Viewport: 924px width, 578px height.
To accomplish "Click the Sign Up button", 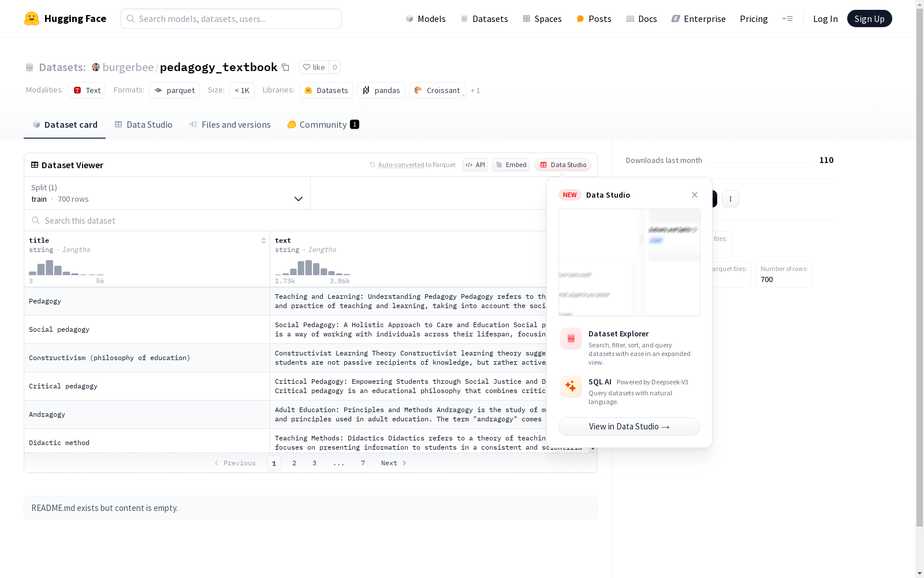I will click(x=870, y=18).
